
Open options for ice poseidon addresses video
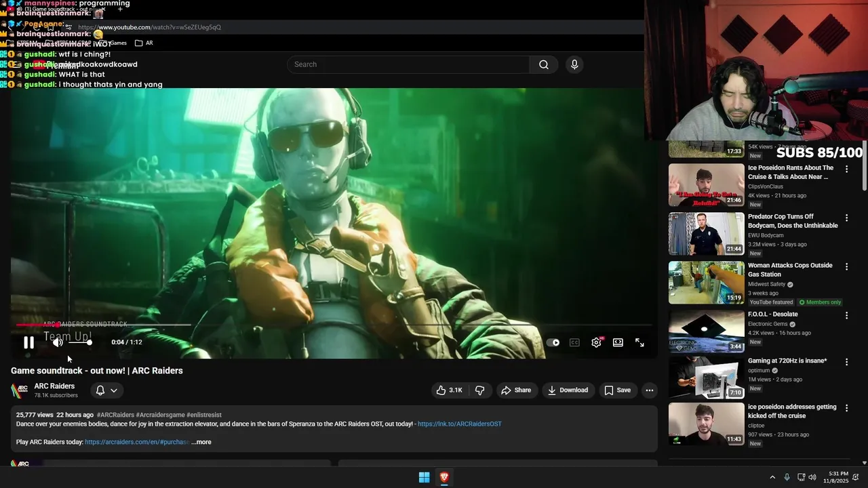point(846,408)
